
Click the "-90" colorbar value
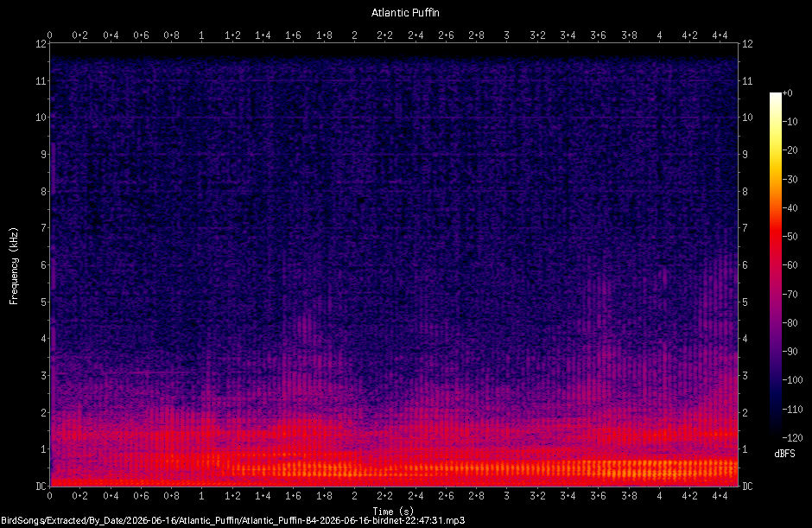pyautogui.click(x=790, y=352)
